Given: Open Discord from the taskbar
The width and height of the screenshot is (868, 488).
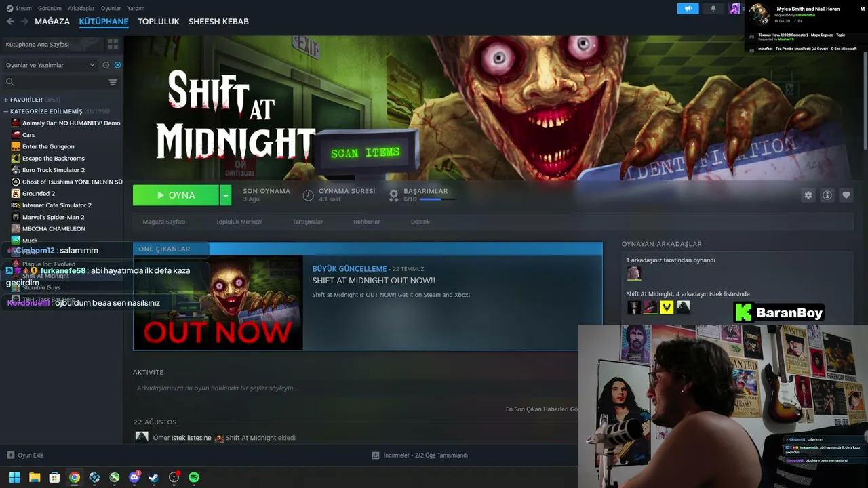Looking at the screenshot, I should point(134,477).
